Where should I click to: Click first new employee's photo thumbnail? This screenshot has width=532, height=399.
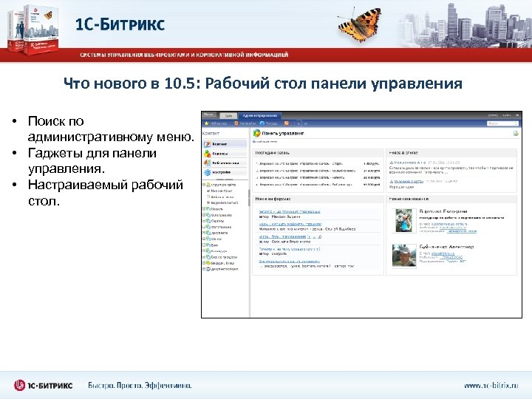pos(403,220)
